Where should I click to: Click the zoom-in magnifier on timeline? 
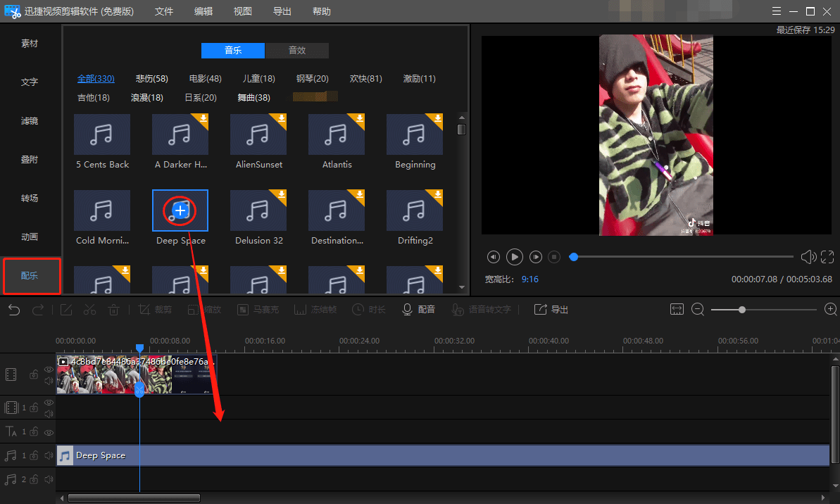point(831,310)
